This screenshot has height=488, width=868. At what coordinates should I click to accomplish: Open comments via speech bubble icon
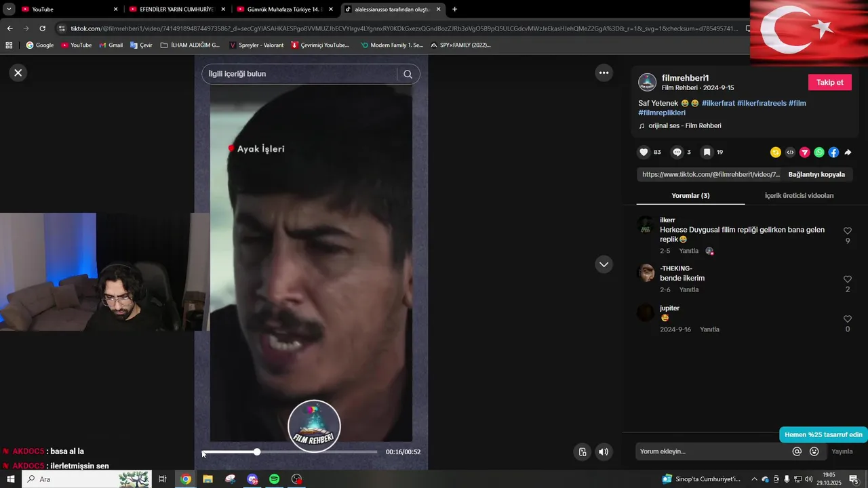tap(677, 152)
